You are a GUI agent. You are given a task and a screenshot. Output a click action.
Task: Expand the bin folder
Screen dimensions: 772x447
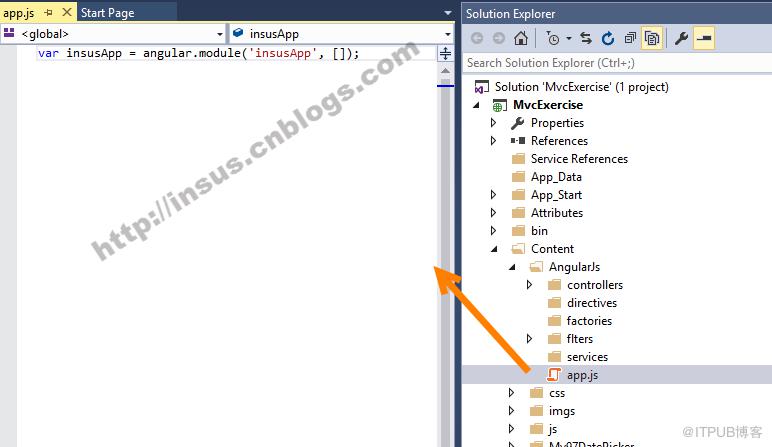pyautogui.click(x=493, y=230)
